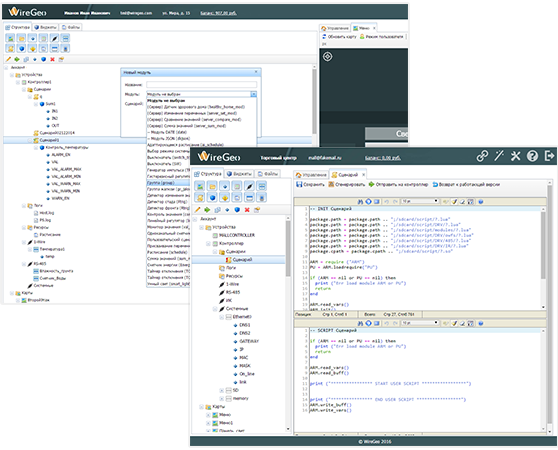This screenshot has height=450, width=558.
Task: Click the blue help globe icon in SCRIPT editor toolbar
Action: 481,323
